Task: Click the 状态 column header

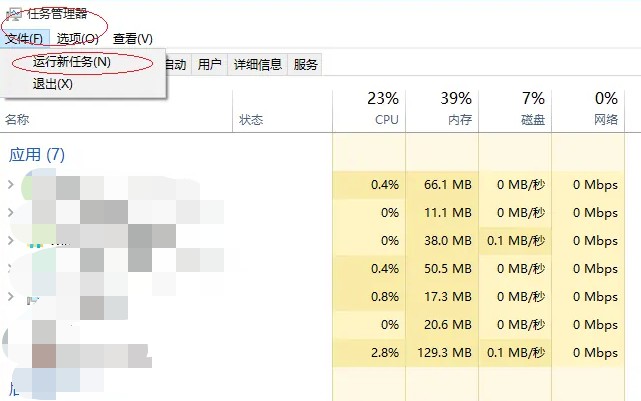Action: pos(251,120)
